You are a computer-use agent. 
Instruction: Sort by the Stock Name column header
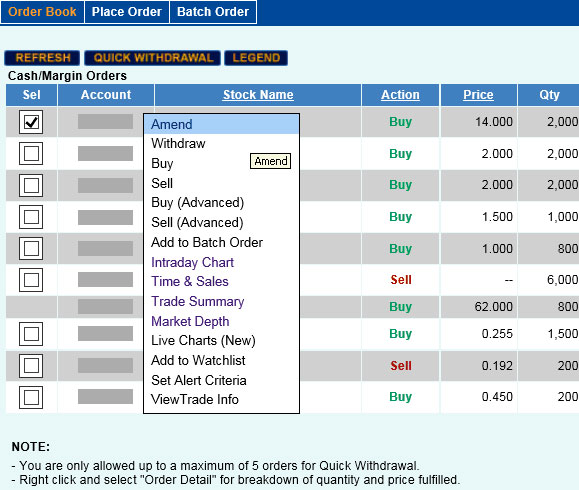258,95
